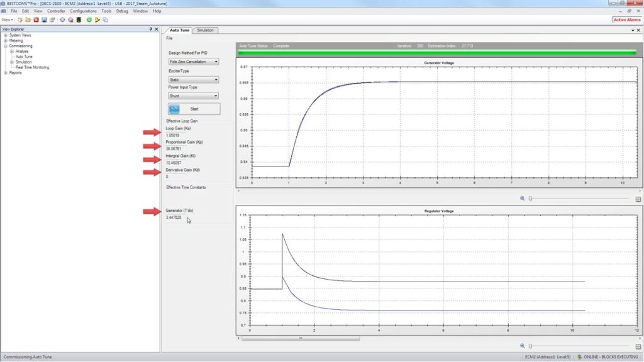Open the Design Method For PID dropdown
Viewport: 644px width, 362px height.
click(x=194, y=62)
